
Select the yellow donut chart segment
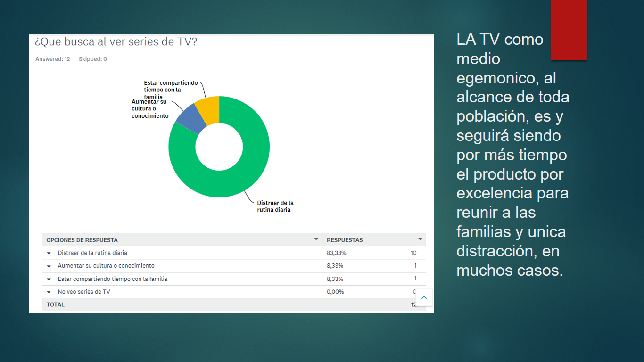click(208, 107)
